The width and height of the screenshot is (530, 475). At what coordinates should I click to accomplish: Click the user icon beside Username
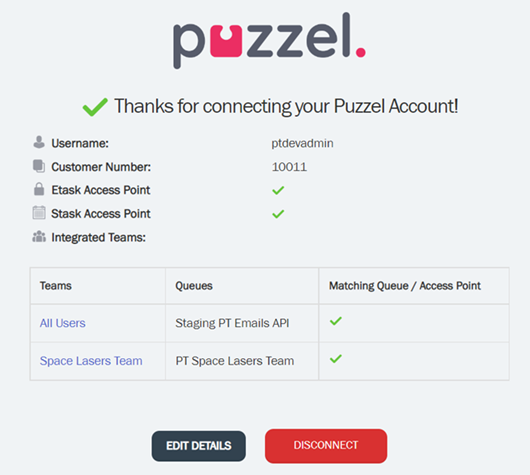[39, 142]
